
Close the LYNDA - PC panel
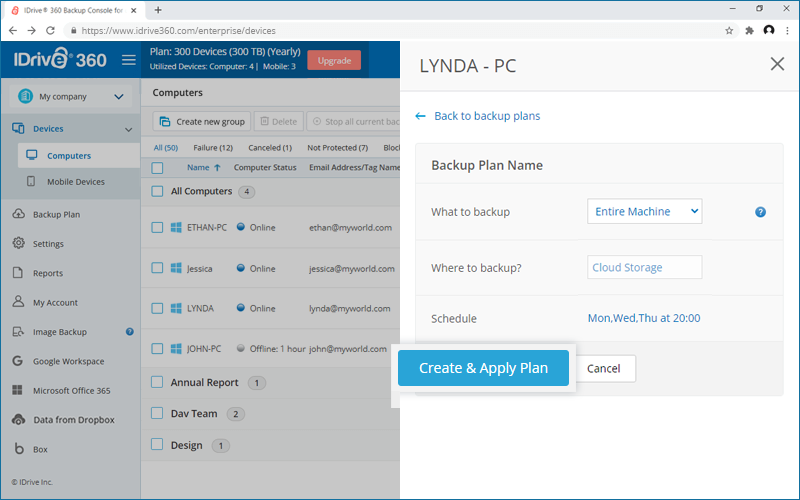[x=777, y=64]
